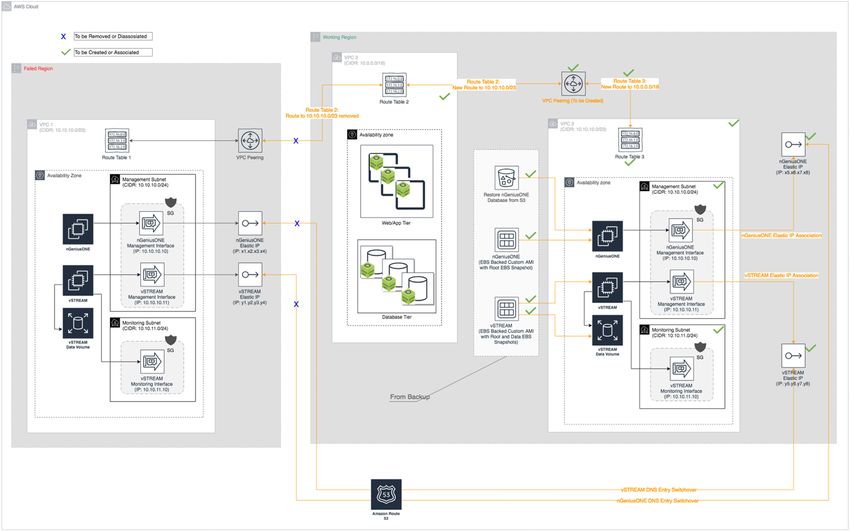
Task: Click 'Route Table 2: New Route to 10.10.10.0/23' label
Action: pos(484,85)
